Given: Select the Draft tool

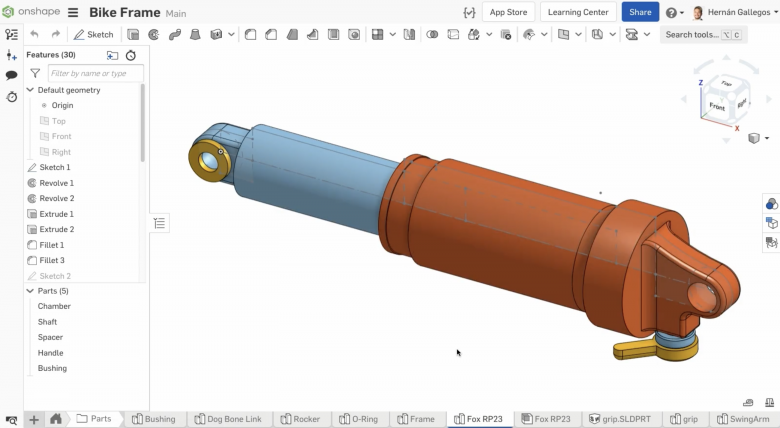Looking at the screenshot, I should 292,34.
